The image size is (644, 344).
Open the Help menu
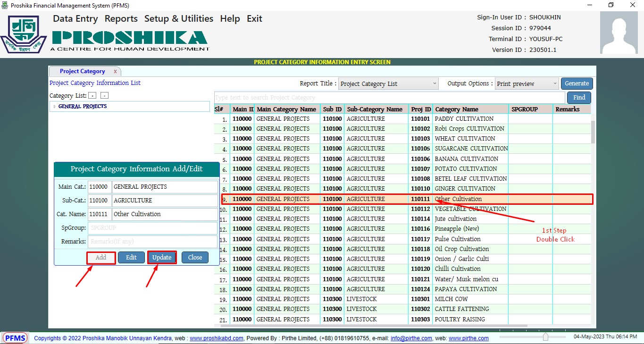(x=230, y=19)
